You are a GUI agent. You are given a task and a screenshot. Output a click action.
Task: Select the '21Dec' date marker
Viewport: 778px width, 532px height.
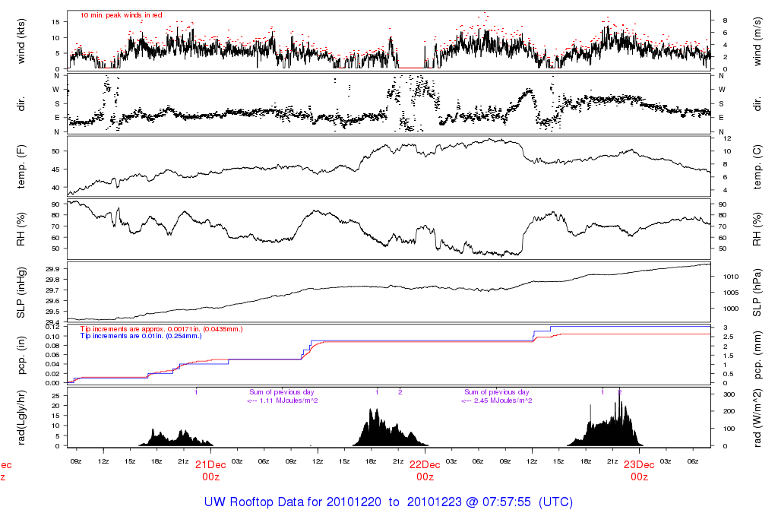(210, 465)
